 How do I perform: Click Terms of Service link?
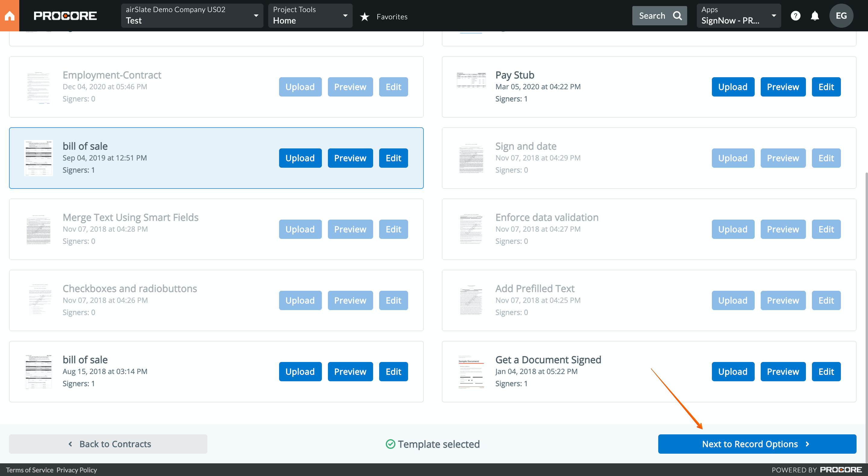(x=30, y=470)
